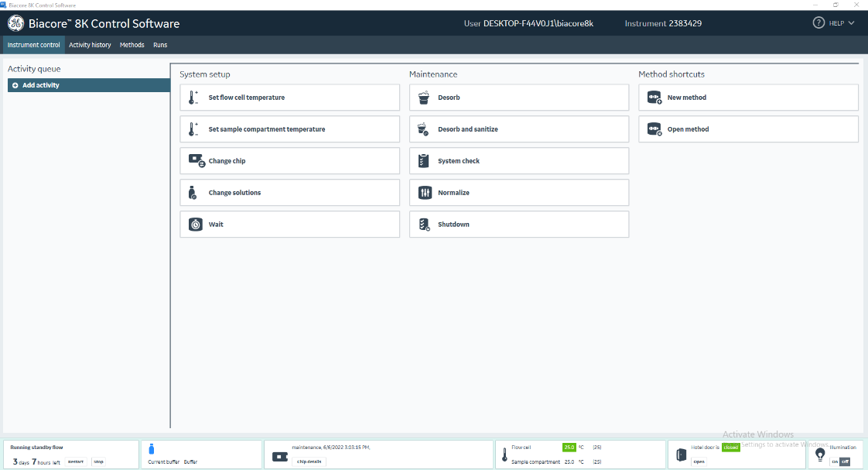868x470 pixels.
Task: Open the Methods tab
Action: click(x=132, y=45)
